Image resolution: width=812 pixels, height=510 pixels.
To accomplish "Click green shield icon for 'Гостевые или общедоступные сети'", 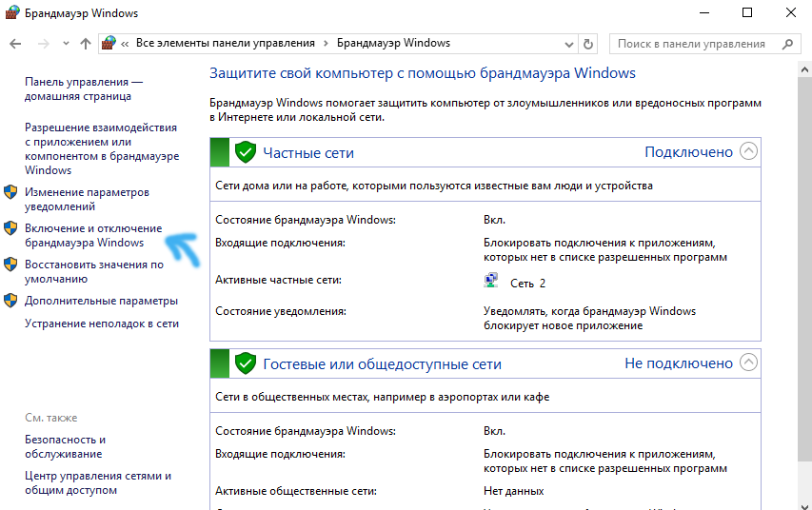I will point(246,363).
